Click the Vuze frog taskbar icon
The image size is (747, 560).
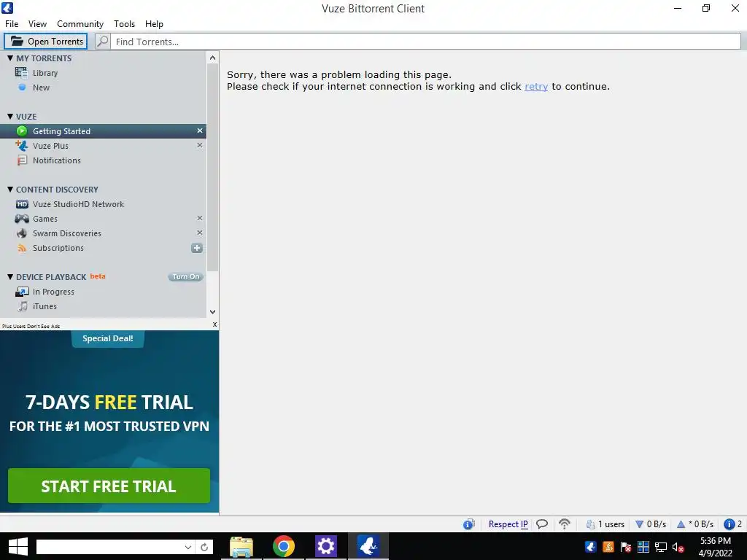click(368, 546)
